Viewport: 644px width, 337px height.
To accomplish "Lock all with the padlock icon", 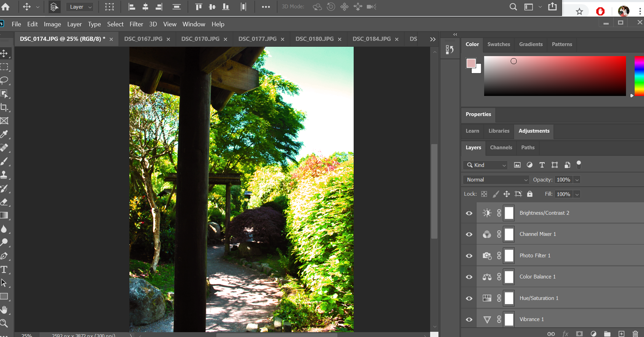I will tap(530, 194).
